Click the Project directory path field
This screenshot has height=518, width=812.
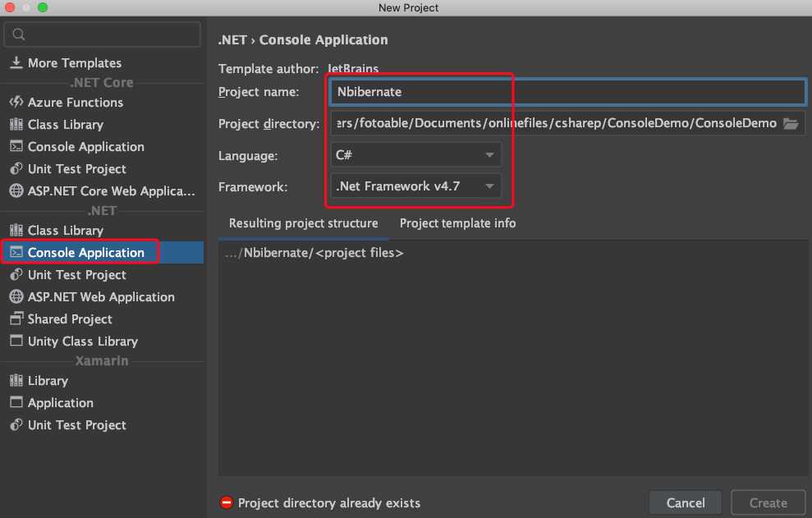click(x=554, y=124)
